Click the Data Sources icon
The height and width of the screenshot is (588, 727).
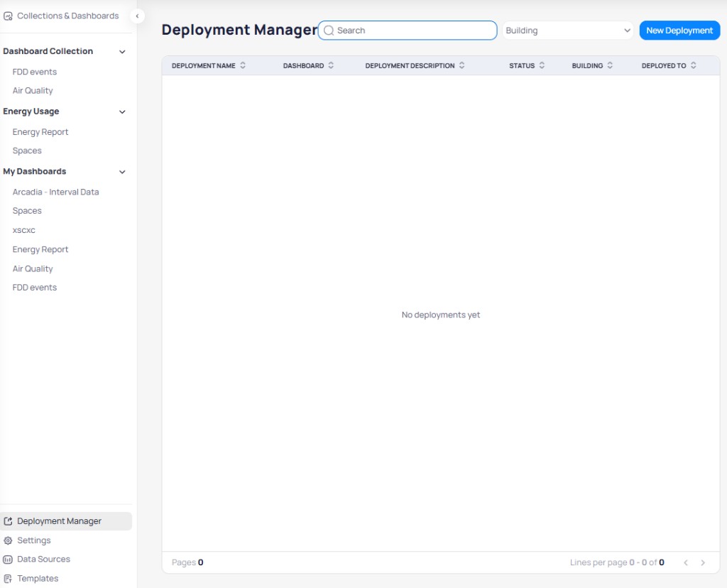tap(8, 560)
